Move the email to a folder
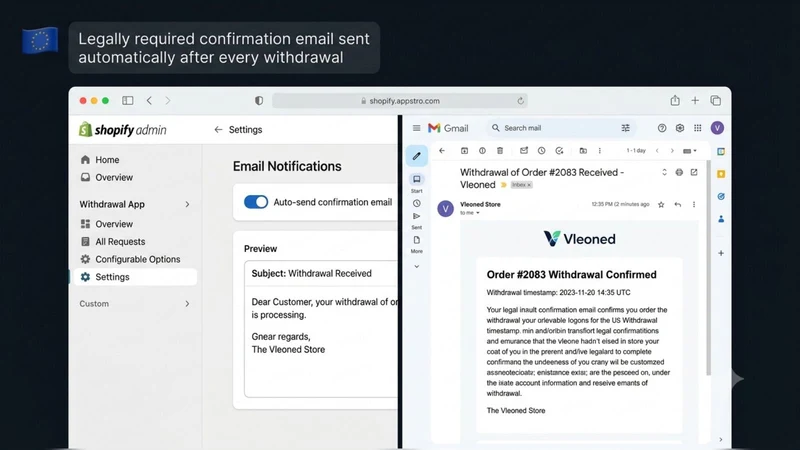The height and width of the screenshot is (450, 800). 583,151
